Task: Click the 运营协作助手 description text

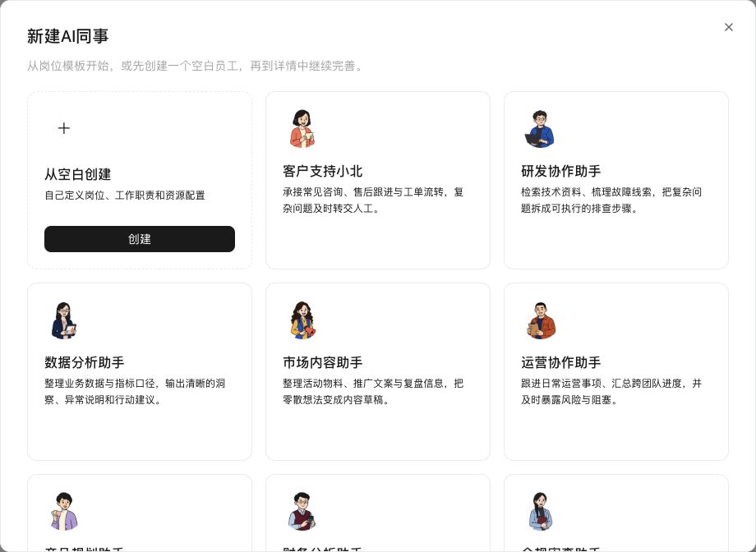Action: [611, 392]
